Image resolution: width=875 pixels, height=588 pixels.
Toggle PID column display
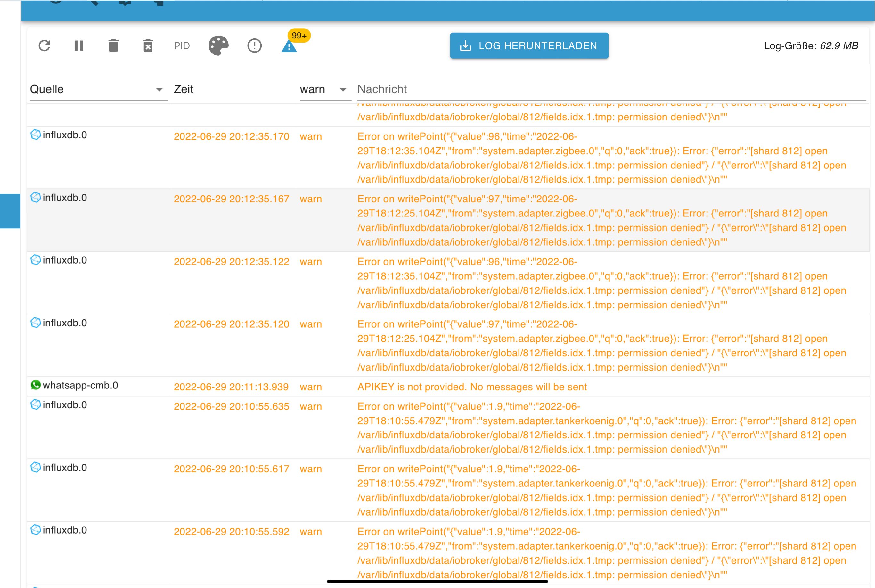[182, 46]
